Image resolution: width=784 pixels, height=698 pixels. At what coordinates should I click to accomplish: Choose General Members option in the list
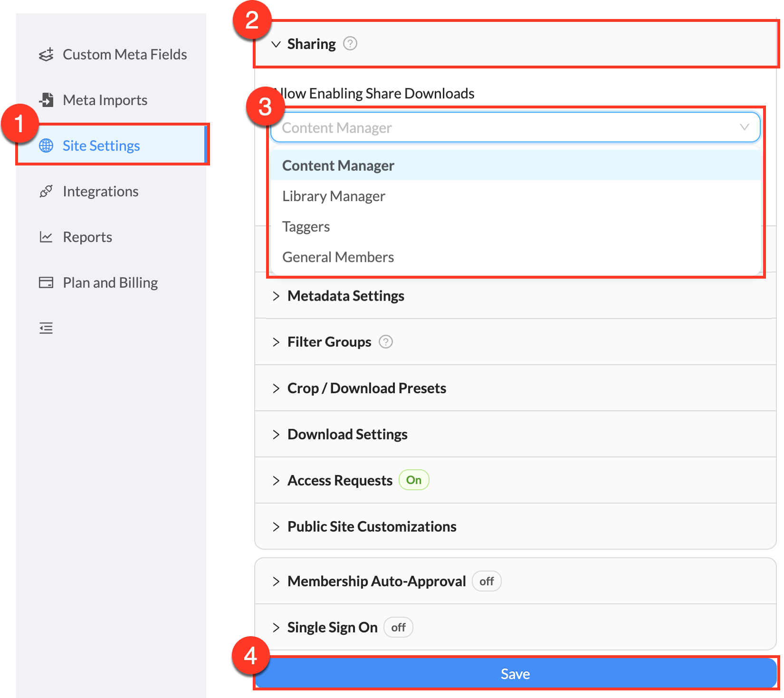coord(338,257)
